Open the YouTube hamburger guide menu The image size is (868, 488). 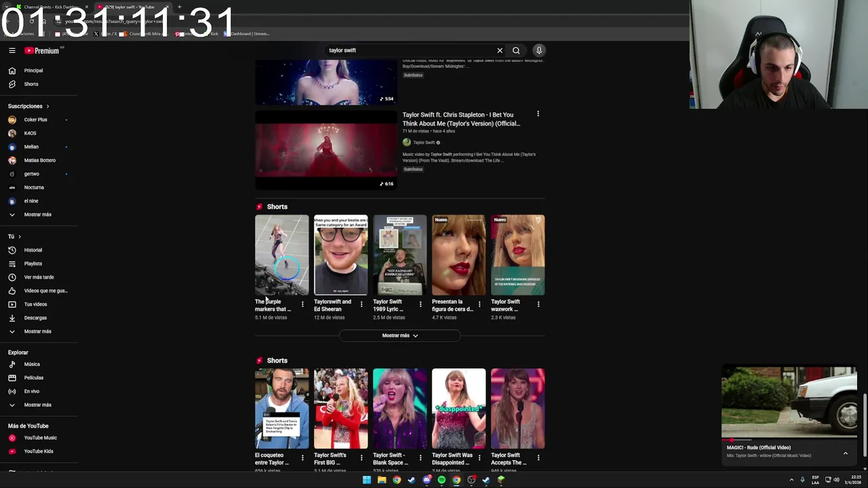point(12,50)
